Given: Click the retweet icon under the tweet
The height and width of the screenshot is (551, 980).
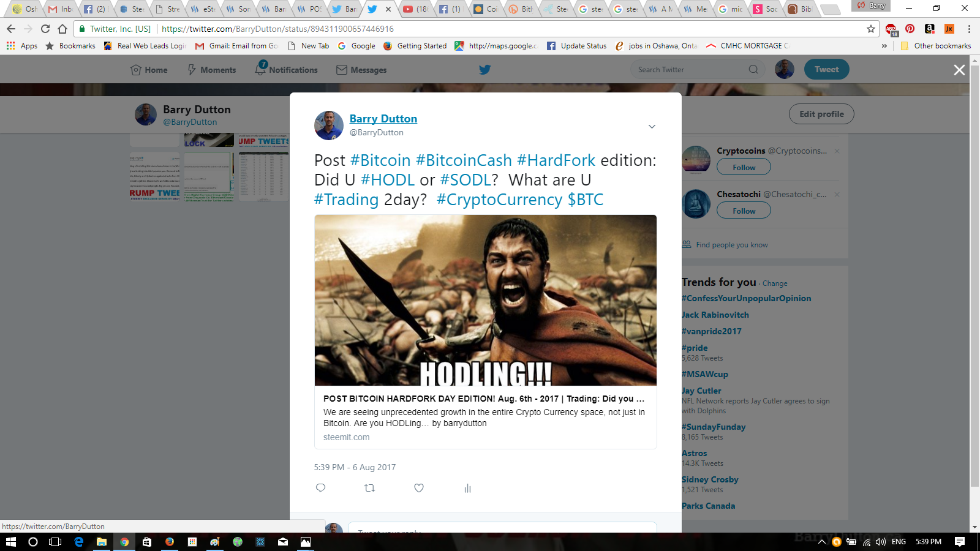Looking at the screenshot, I should 369,488.
